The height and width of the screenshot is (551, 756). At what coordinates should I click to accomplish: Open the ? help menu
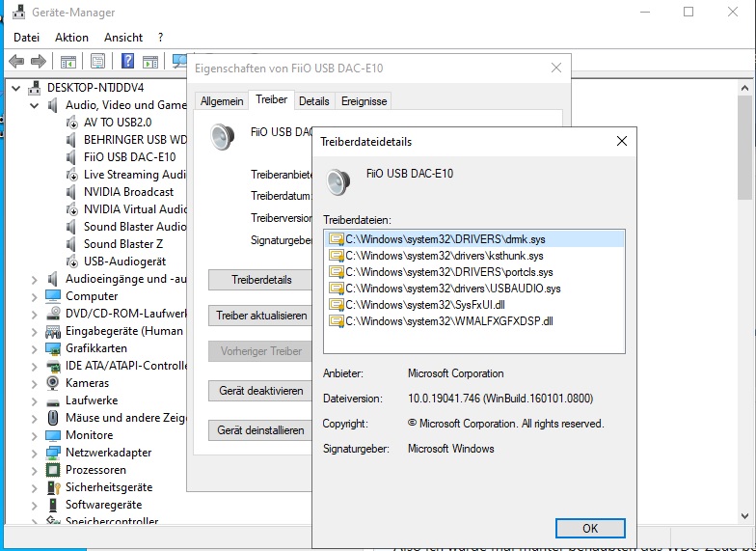[160, 38]
